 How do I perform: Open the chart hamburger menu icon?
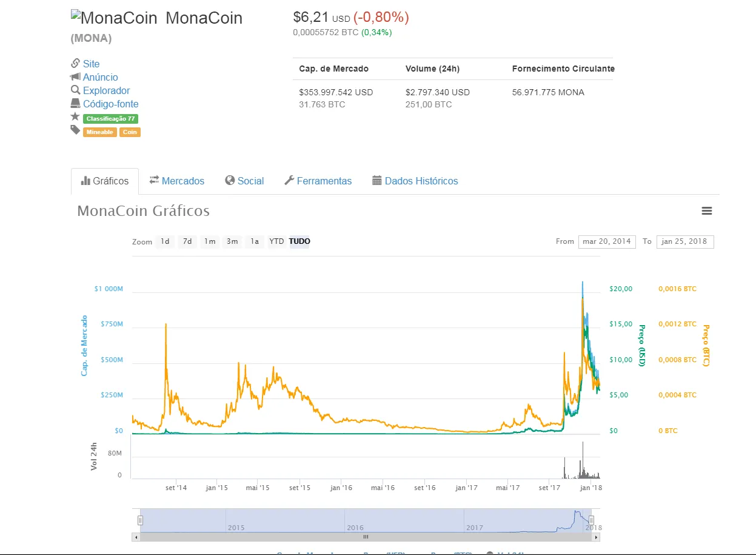tap(706, 211)
